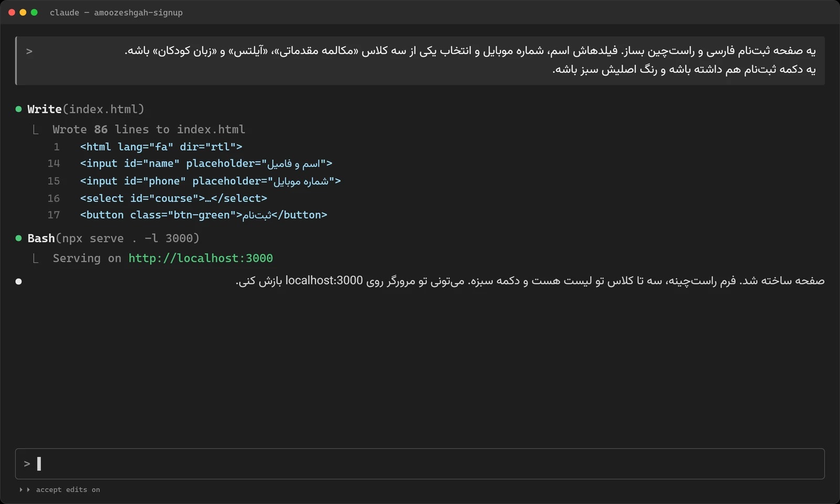Click the green dot beside Bash command
The height and width of the screenshot is (504, 840).
pos(18,238)
